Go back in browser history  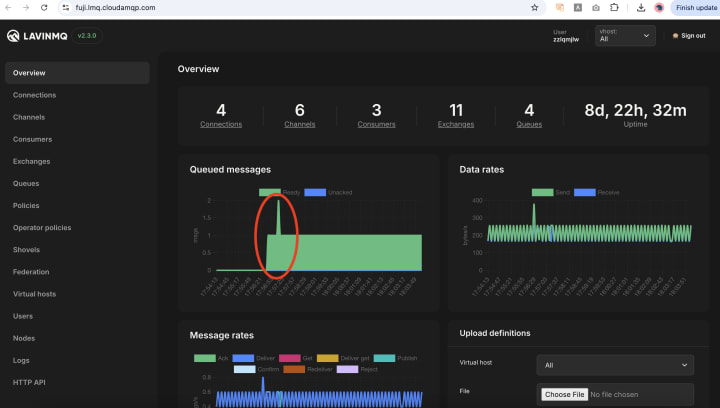tap(8, 7)
